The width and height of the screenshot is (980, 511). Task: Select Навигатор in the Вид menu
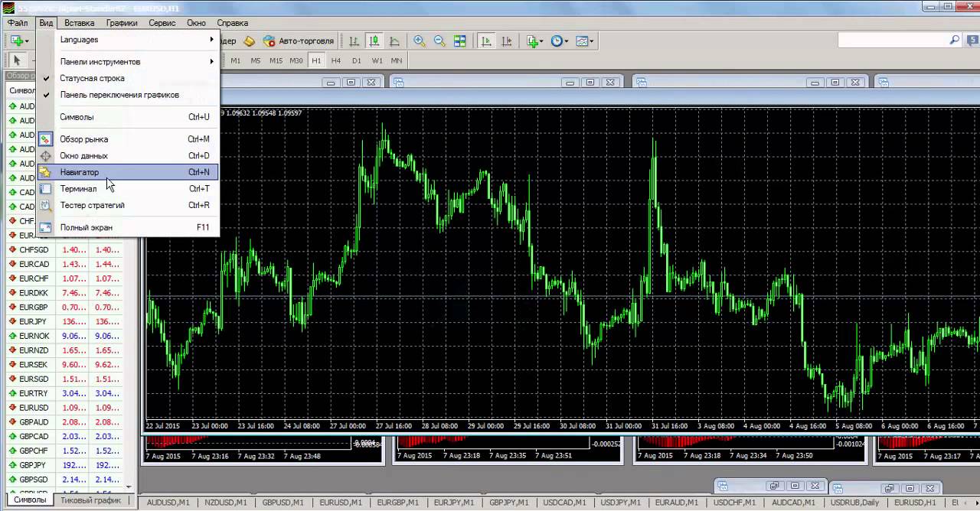pos(129,172)
